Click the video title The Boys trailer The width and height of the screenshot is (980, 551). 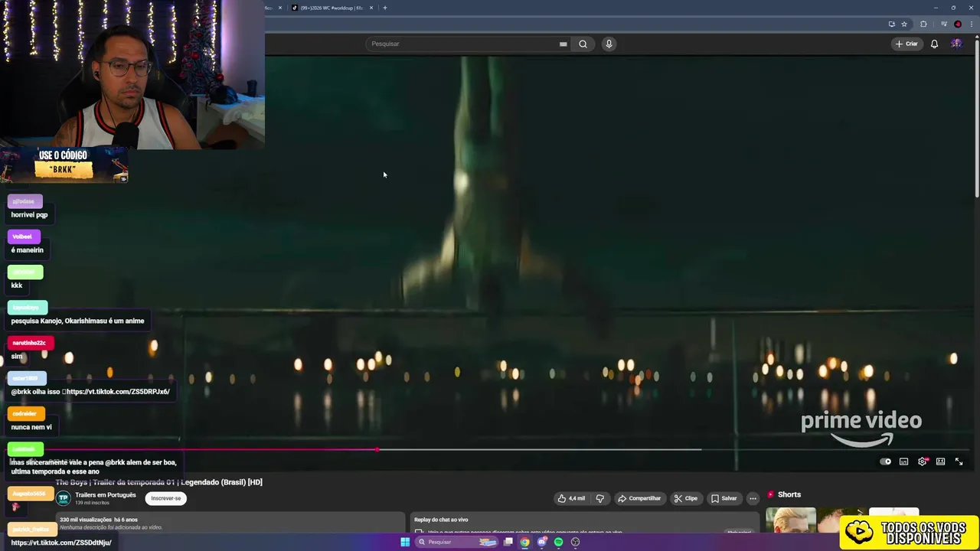158,482
